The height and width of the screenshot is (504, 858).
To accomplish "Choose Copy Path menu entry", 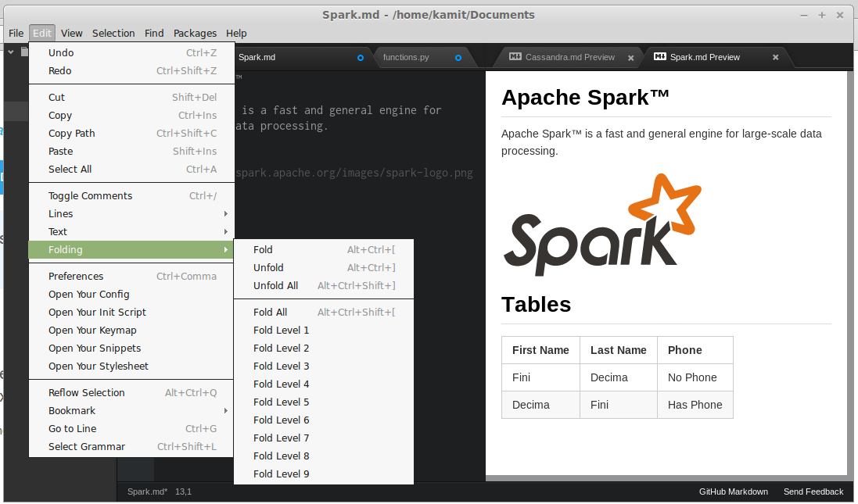I will pos(131,134).
